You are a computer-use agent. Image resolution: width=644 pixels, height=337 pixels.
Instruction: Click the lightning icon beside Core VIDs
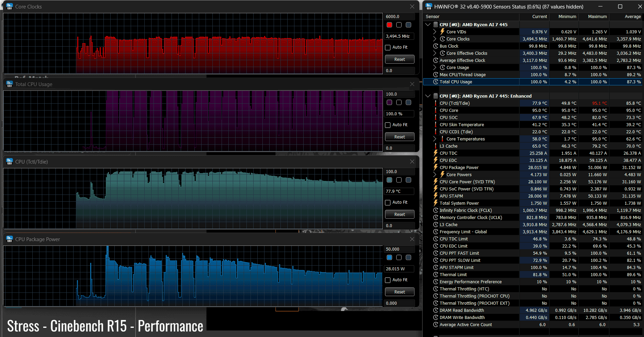(442, 32)
